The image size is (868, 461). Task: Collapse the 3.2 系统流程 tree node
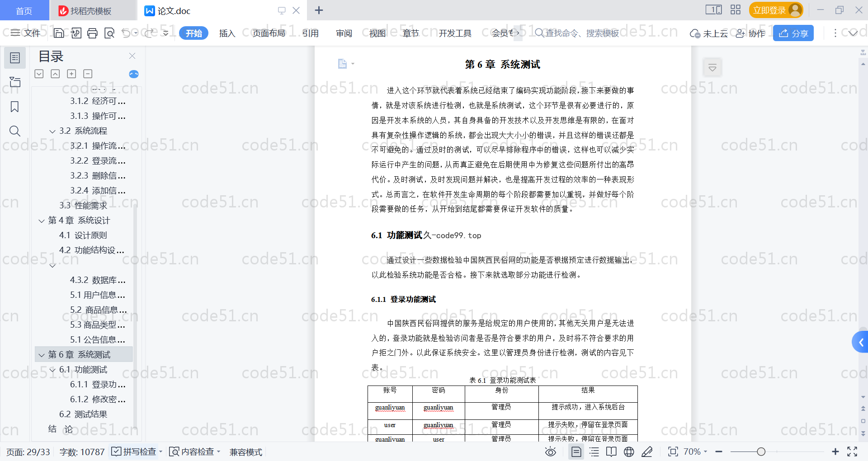[x=52, y=131]
